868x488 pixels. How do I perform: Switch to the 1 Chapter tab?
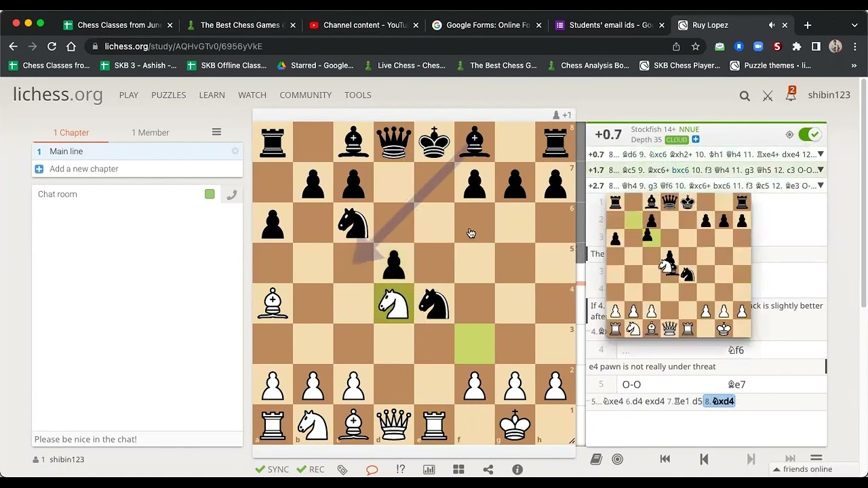pyautogui.click(x=71, y=132)
